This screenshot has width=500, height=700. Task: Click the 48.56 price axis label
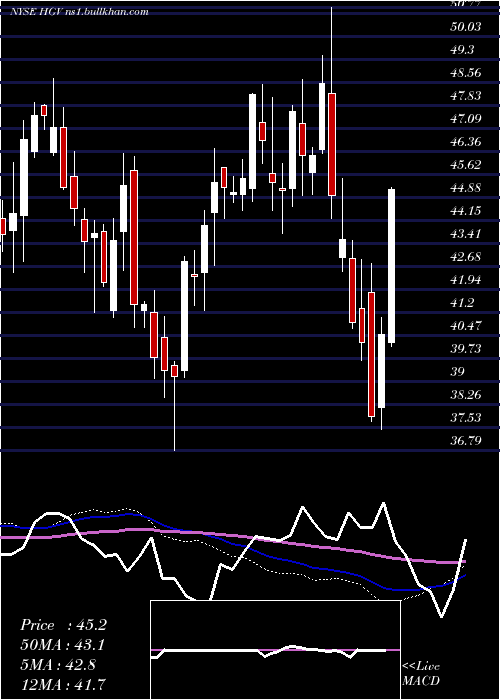point(465,73)
